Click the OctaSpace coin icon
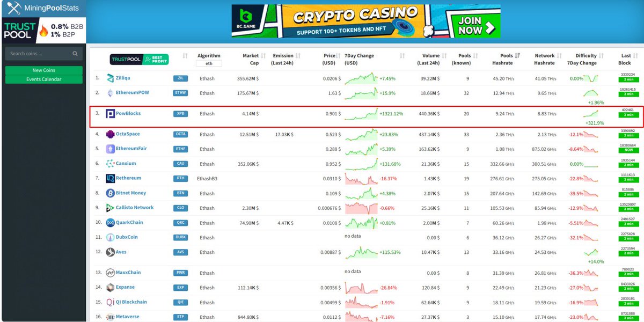 (111, 134)
